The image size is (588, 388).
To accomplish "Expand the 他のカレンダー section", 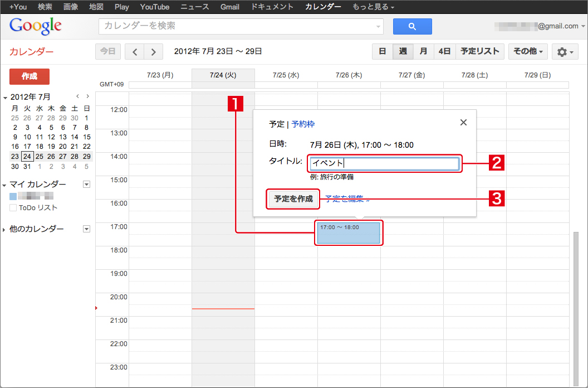I will [4, 230].
